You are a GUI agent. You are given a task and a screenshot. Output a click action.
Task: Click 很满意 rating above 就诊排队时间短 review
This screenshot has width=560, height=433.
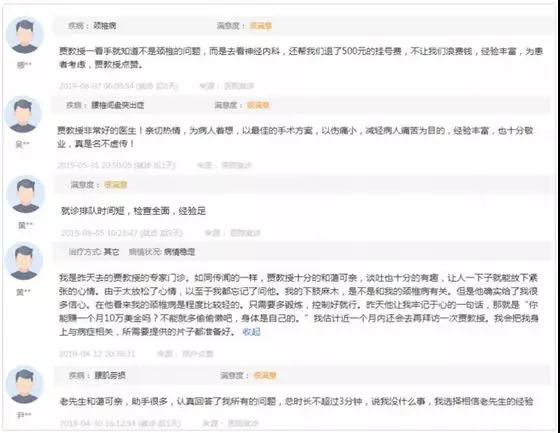[115, 185]
